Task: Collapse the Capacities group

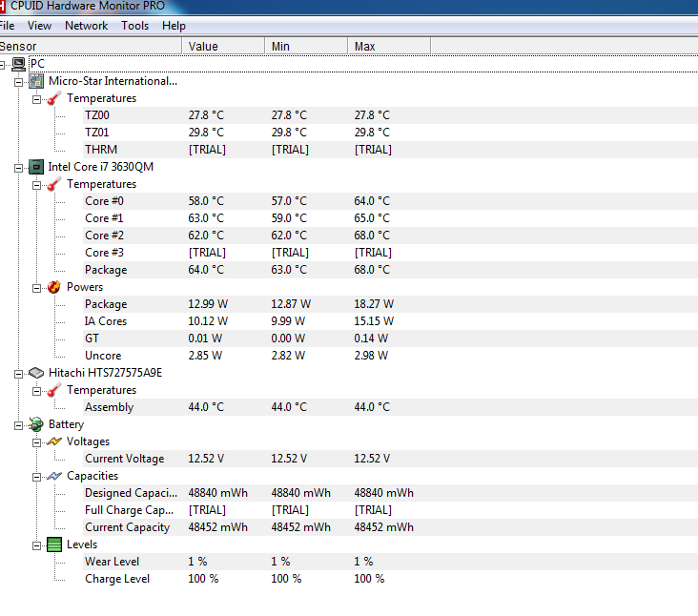Action: 37,477
